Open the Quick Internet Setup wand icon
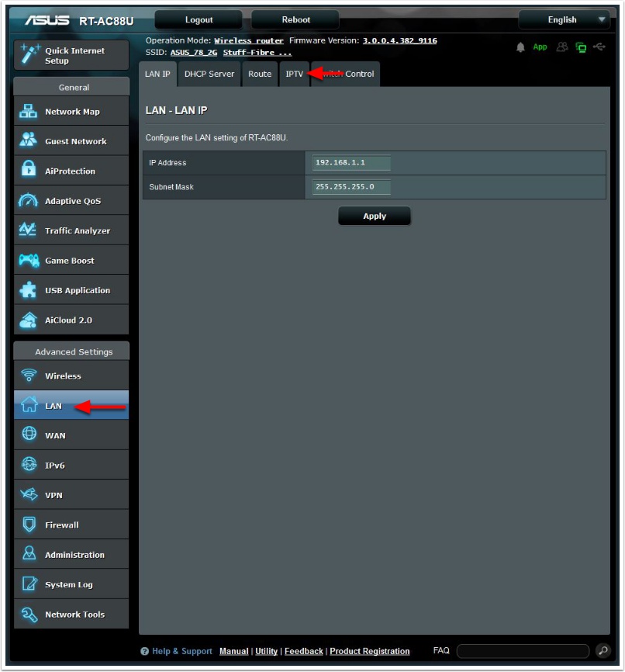 (x=29, y=54)
